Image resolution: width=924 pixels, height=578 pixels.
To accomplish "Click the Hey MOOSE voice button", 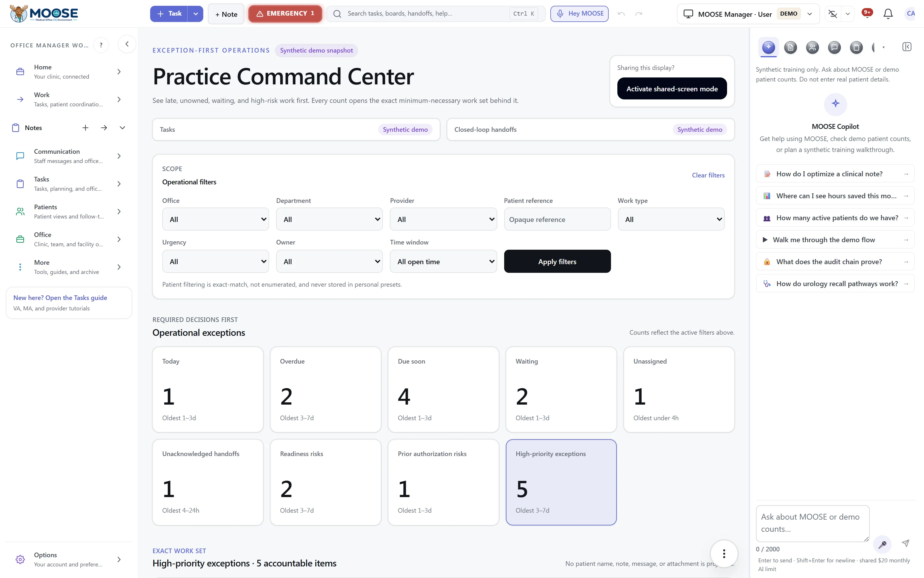I will coord(579,14).
